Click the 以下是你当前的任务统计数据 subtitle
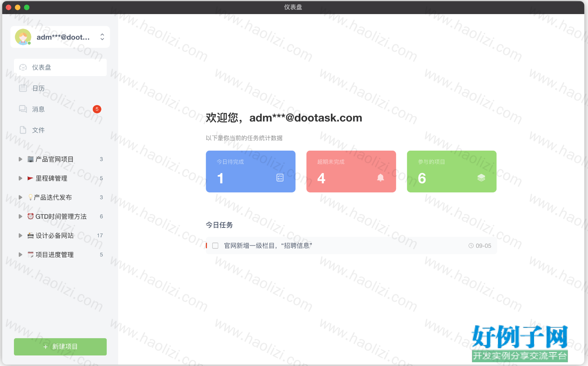Viewport: 588px width, 366px height. [244, 138]
